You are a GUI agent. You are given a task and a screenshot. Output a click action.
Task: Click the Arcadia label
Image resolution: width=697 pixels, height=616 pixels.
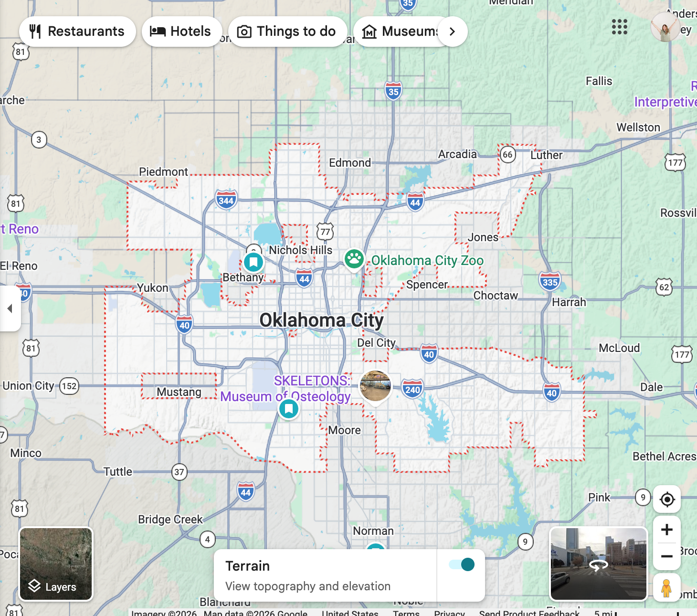[x=457, y=154]
